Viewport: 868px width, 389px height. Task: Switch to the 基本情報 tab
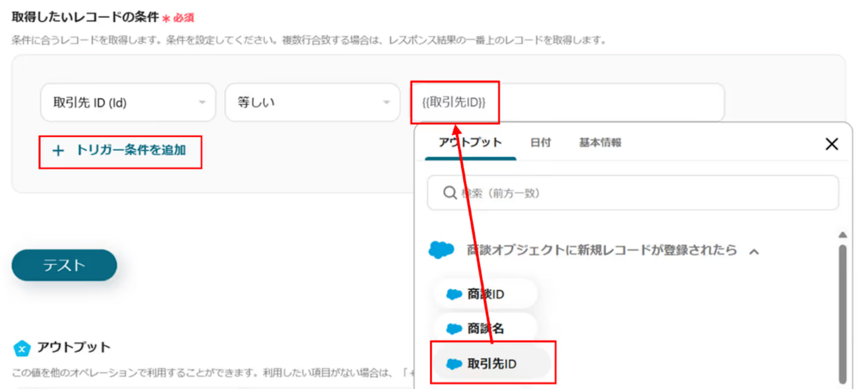600,142
